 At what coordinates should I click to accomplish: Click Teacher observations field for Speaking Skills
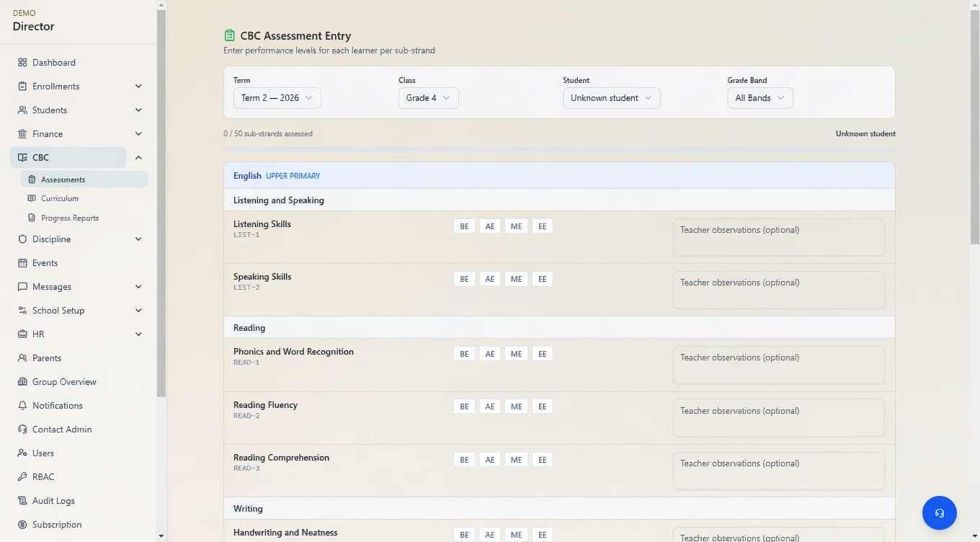tap(779, 290)
